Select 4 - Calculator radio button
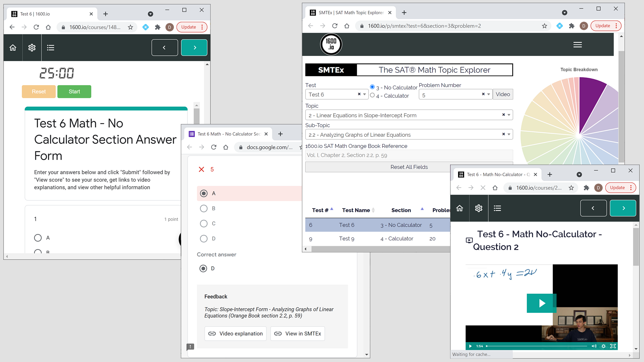644x362 pixels. click(372, 95)
